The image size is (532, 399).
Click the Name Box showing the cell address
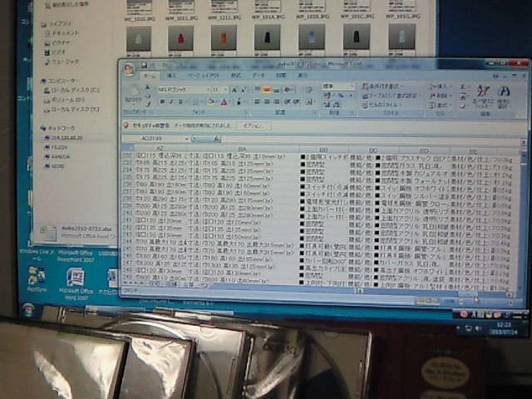153,139
